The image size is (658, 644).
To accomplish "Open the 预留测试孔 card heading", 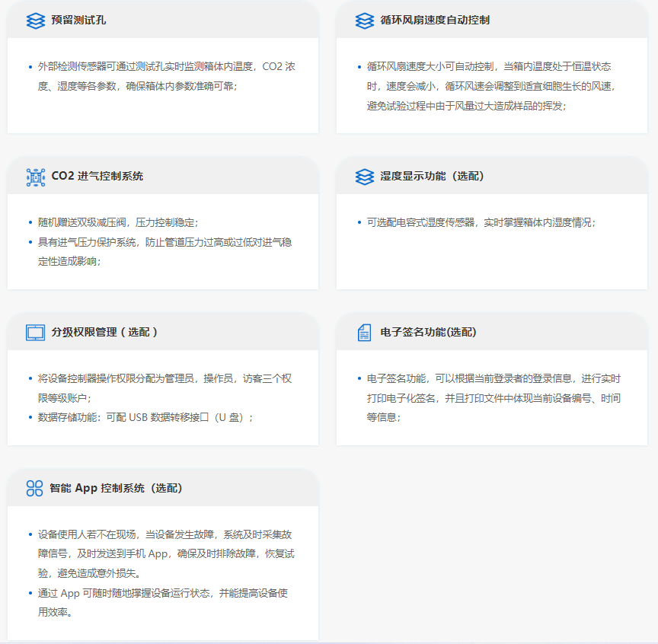I will (x=78, y=21).
